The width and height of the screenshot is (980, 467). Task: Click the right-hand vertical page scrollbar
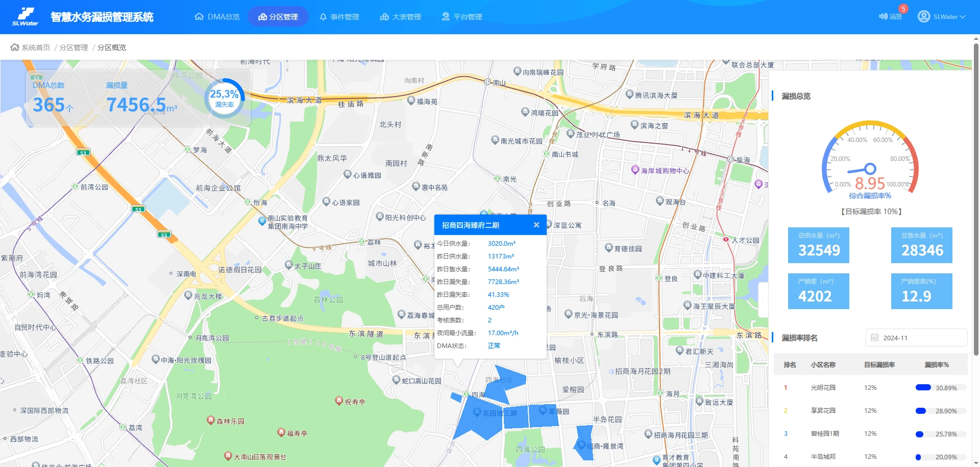[x=976, y=199]
